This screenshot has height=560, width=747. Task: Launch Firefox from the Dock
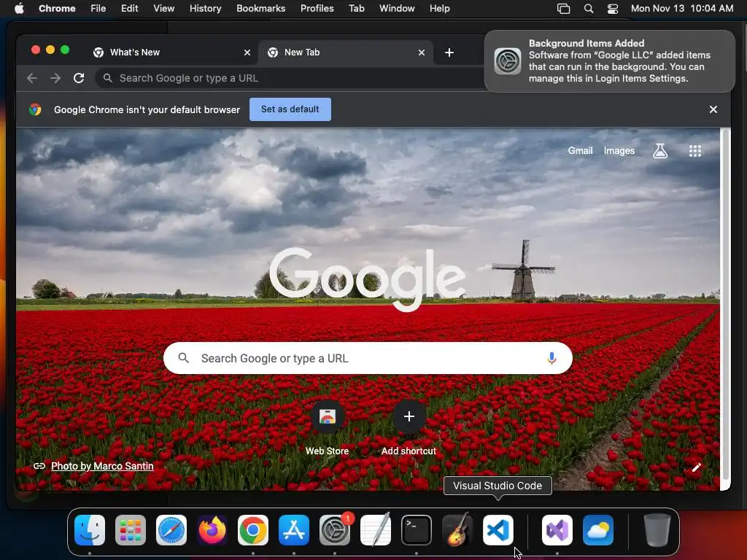click(x=212, y=530)
